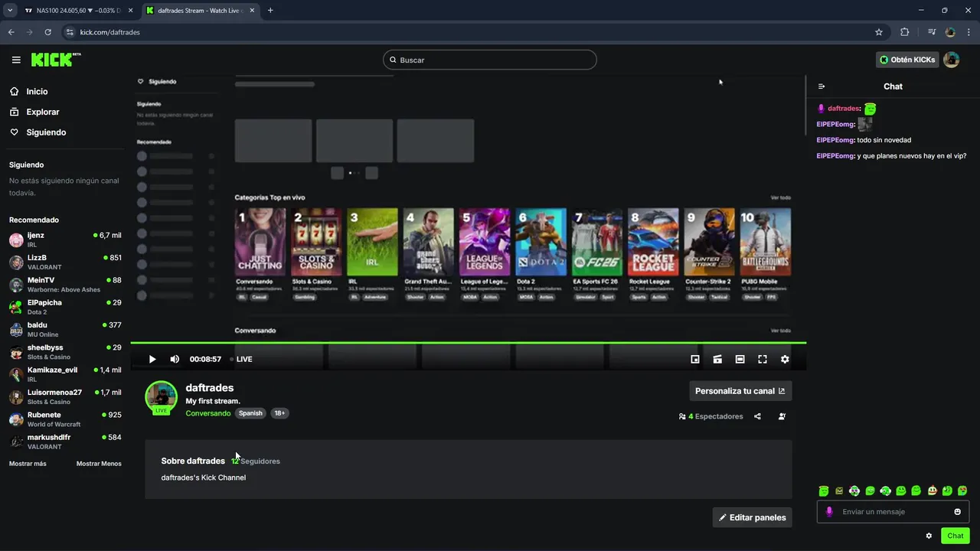Open video player settings gear
Viewport: 980px width, 551px height.
point(785,359)
